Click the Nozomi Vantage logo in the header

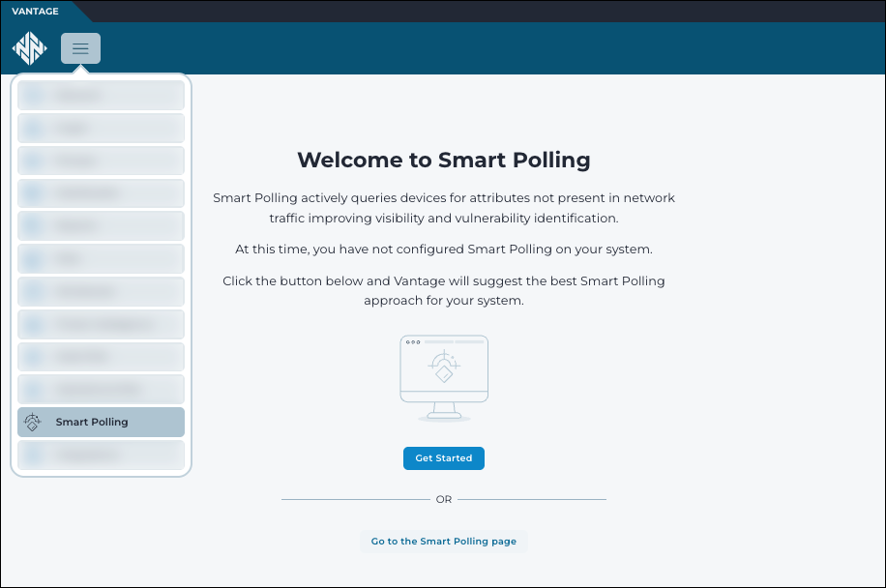[x=30, y=47]
